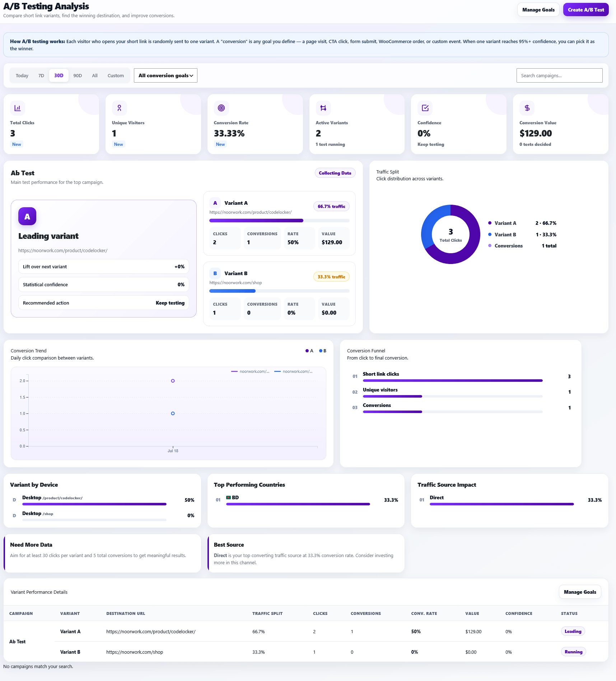Click the Active Variants split icon

pyautogui.click(x=323, y=108)
